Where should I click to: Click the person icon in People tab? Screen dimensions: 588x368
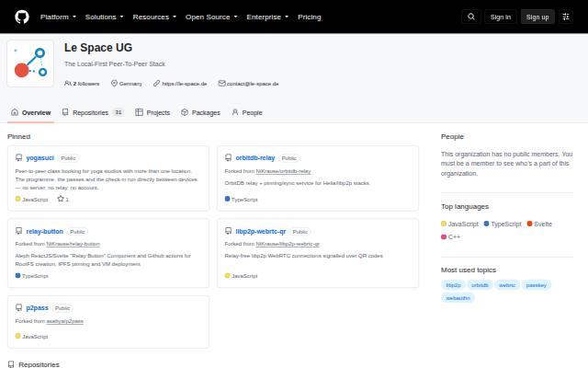coord(235,112)
